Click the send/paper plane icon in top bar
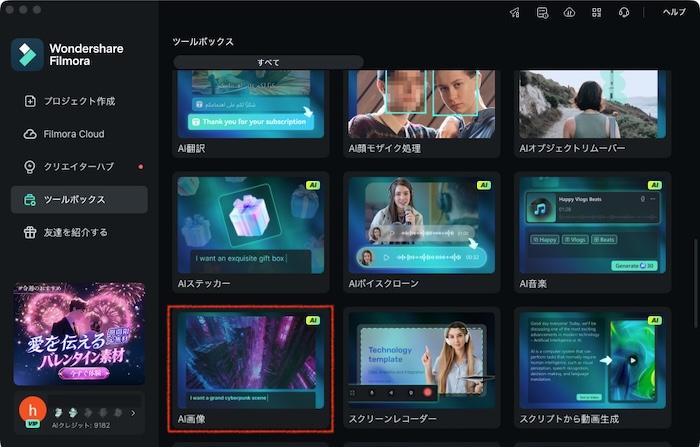 [x=515, y=12]
